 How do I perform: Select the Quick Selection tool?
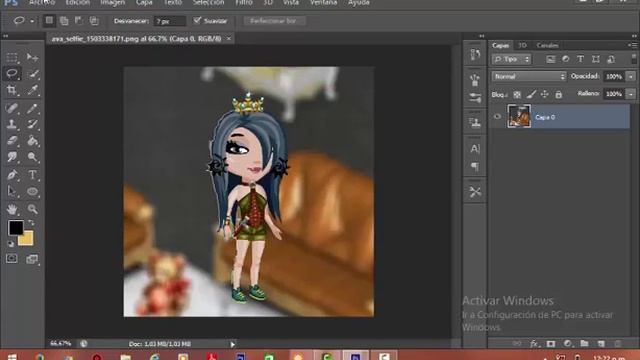pyautogui.click(x=32, y=73)
